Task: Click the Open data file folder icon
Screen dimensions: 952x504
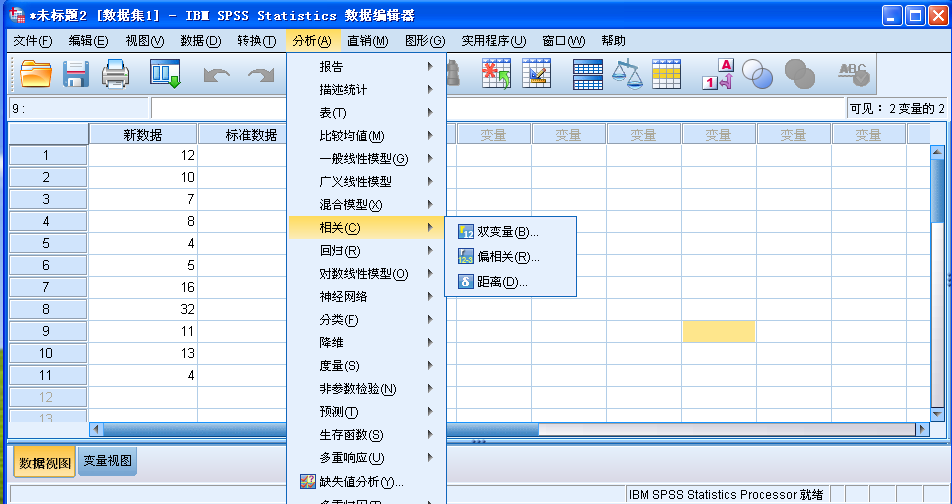Action: 36,73
